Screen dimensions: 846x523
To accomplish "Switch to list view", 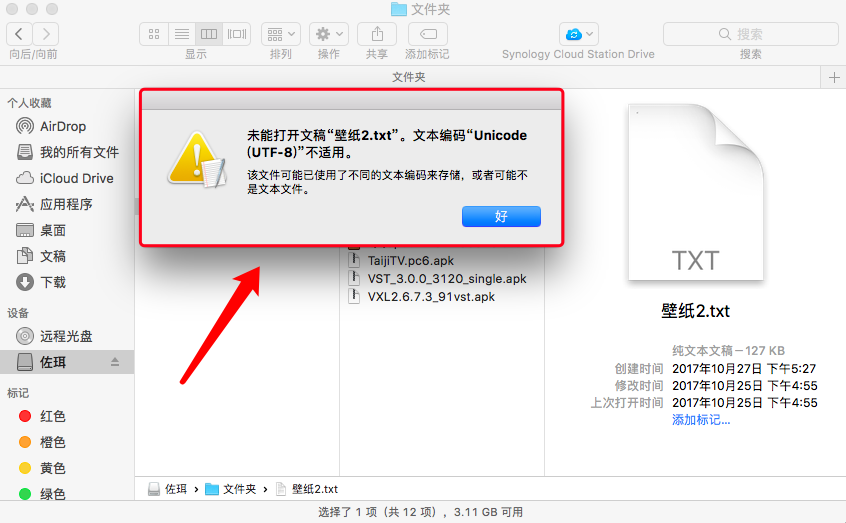I will tap(182, 35).
